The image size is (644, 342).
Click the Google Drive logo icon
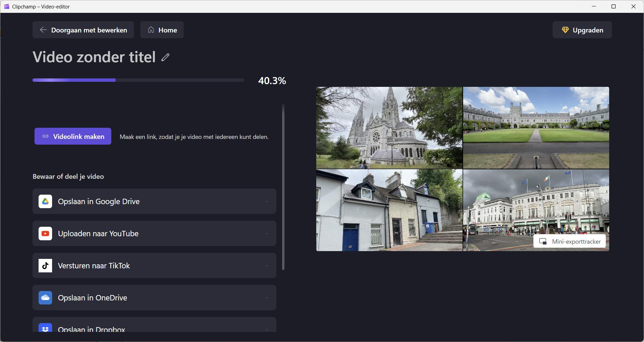[x=45, y=201]
